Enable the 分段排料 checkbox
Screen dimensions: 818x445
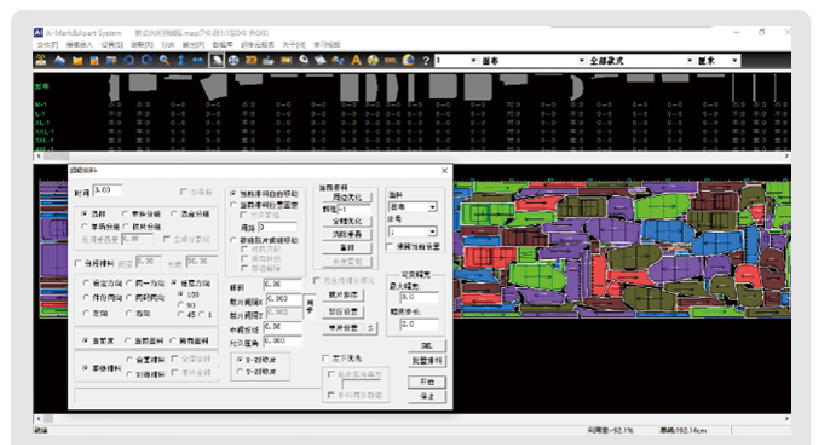click(80, 263)
